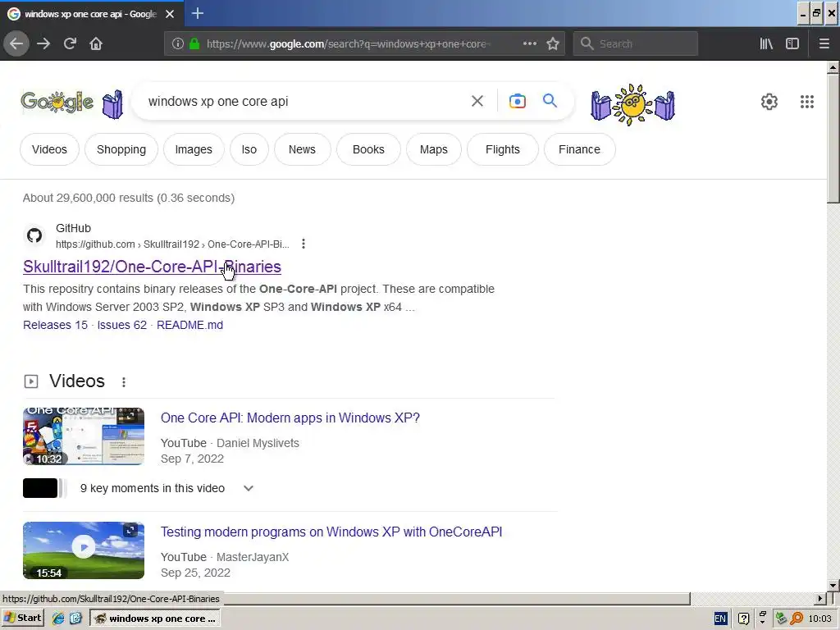Open more options beside Videos heading
This screenshot has height=630, width=840.
coord(124,382)
